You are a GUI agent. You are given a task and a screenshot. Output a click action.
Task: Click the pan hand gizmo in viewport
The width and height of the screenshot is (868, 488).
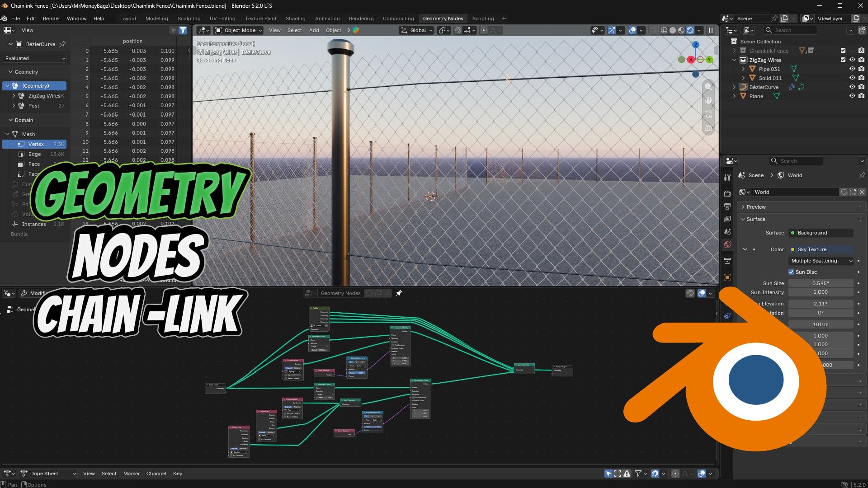coord(708,100)
